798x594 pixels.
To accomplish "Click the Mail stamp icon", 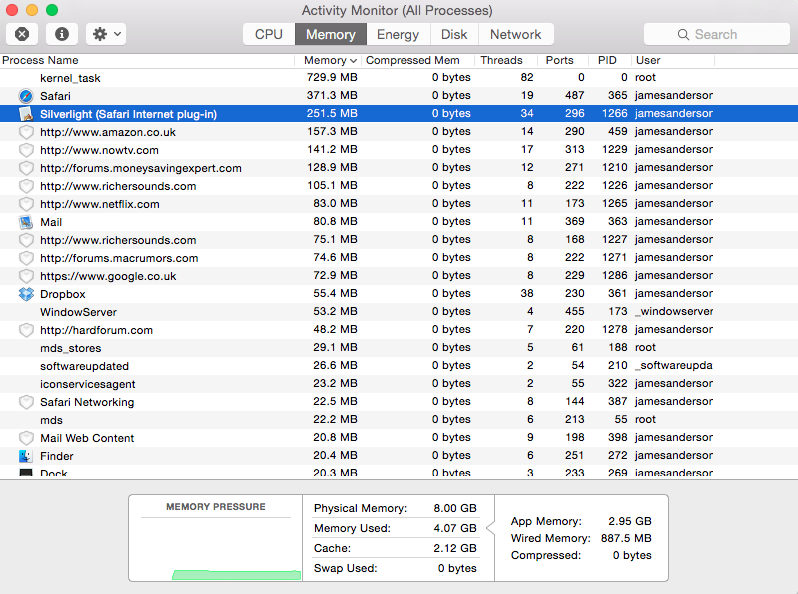I will [x=26, y=222].
